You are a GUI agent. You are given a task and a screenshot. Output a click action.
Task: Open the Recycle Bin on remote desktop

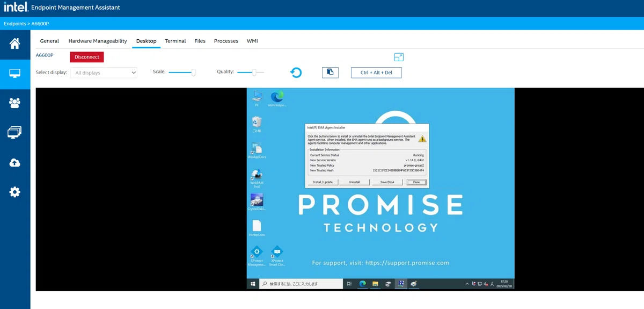point(257,125)
